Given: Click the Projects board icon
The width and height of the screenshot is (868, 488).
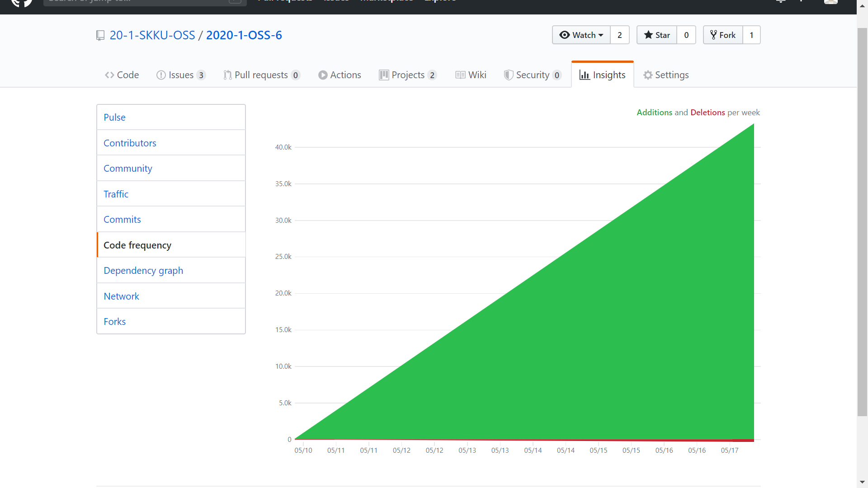Looking at the screenshot, I should tap(384, 75).
